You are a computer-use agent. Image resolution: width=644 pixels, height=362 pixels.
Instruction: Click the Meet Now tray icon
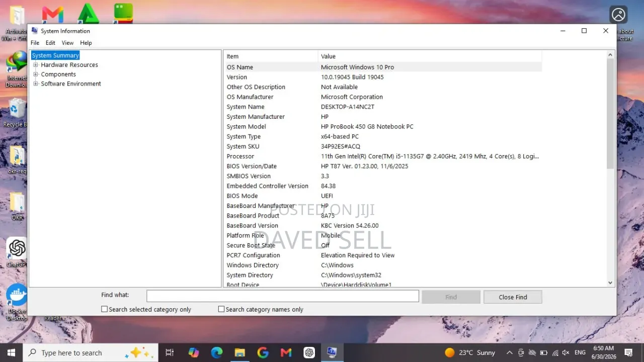point(521,352)
